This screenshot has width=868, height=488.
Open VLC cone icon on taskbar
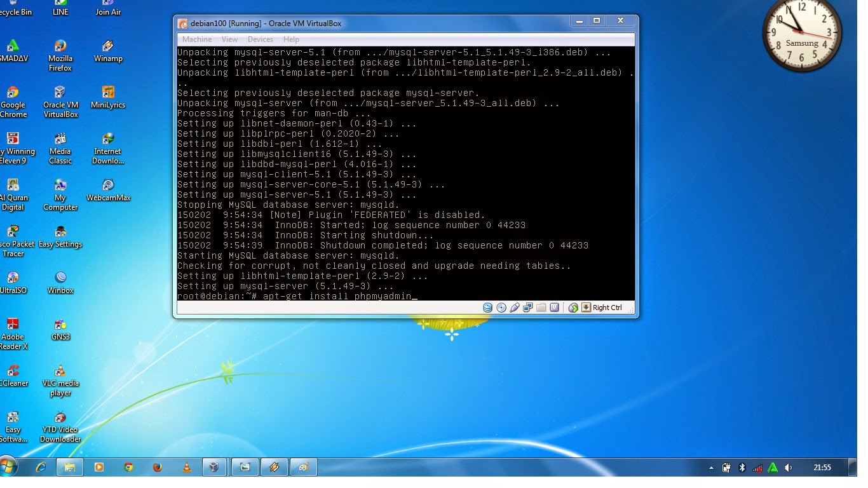click(x=187, y=467)
